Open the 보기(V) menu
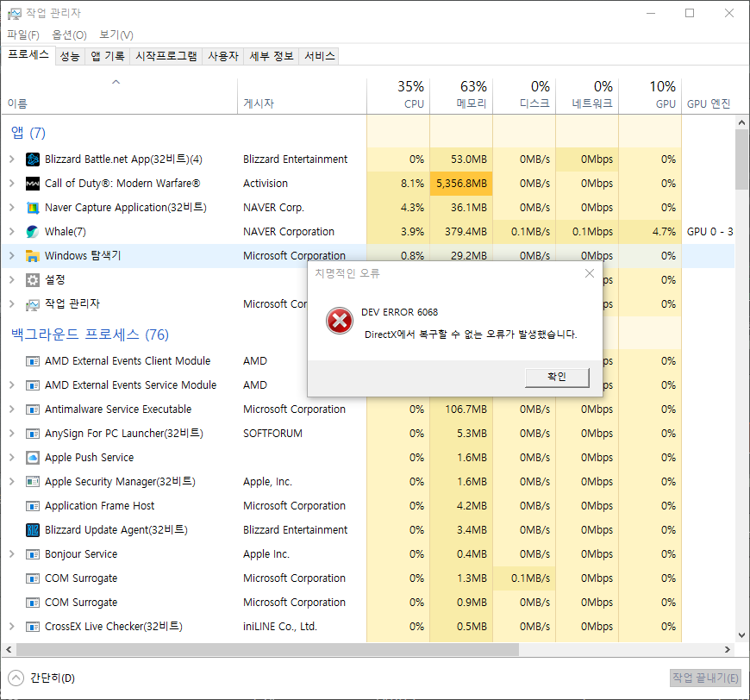The height and width of the screenshot is (700, 750). point(116,35)
